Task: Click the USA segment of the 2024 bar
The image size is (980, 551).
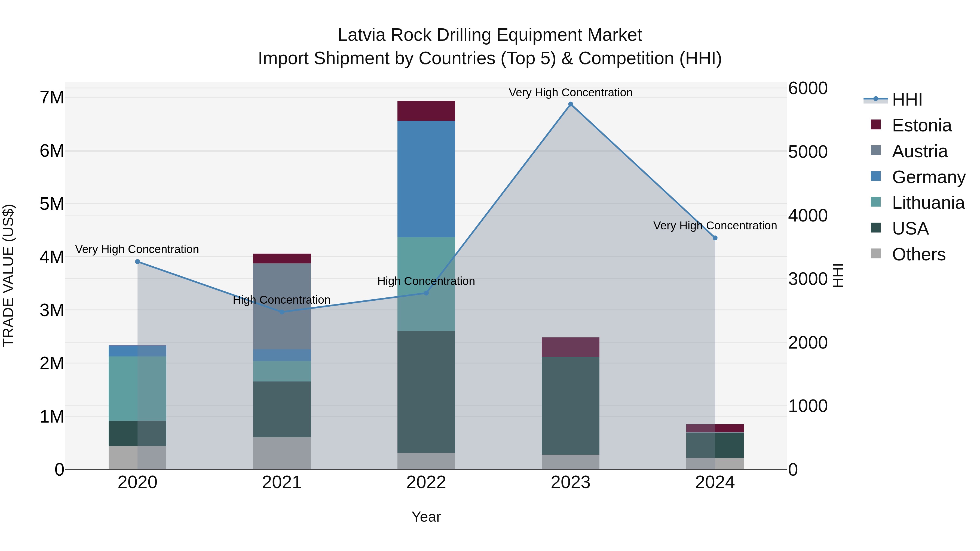Action: tap(715, 445)
